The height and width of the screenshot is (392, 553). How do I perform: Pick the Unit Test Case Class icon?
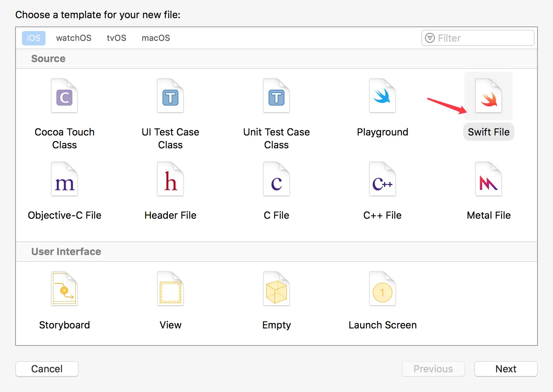pyautogui.click(x=276, y=96)
